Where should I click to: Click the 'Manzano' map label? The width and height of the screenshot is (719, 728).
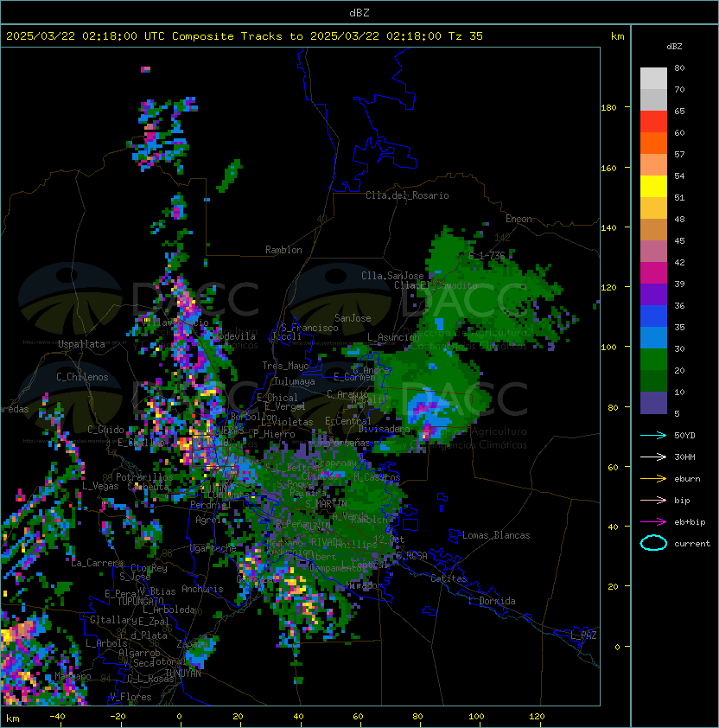pos(73,676)
